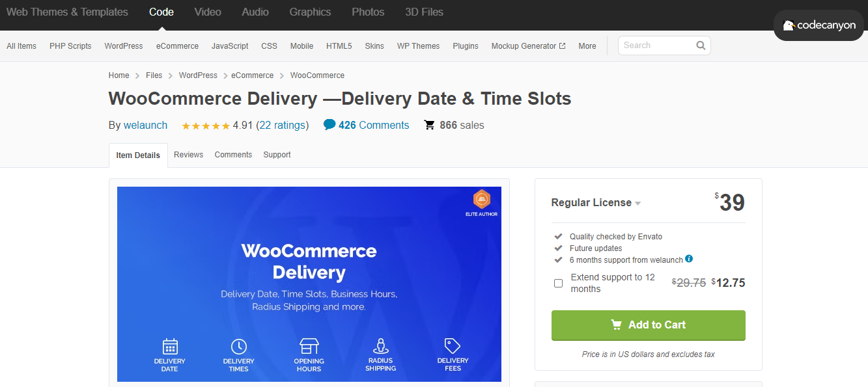The height and width of the screenshot is (387, 868).
Task: Click the Add to Cart button
Action: 649,325
